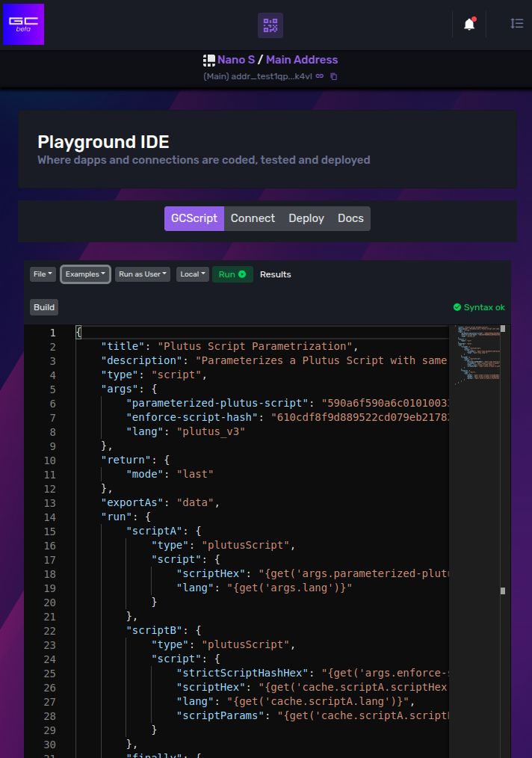Viewport: 532px width, 758px height.
Task: Click line number 22 in gutter
Action: tap(50, 631)
